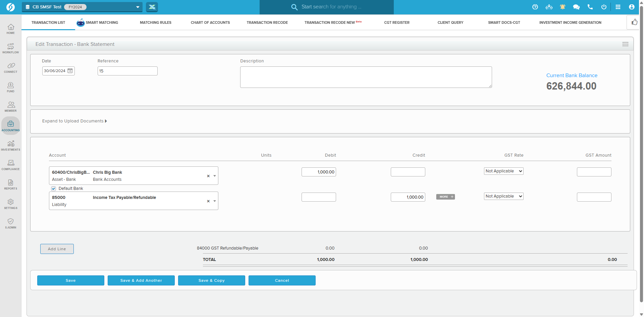Click Debit field for Income Tax Payable row
Image resolution: width=644 pixels, height=317 pixels.
[319, 197]
